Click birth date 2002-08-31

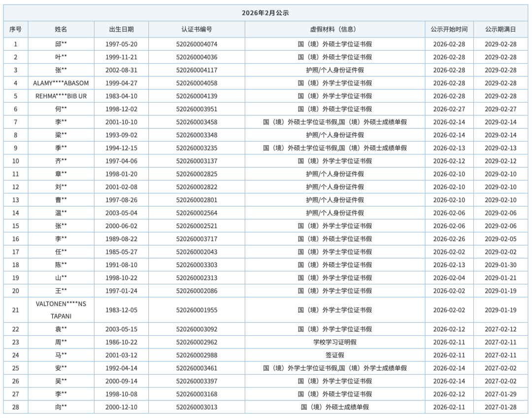point(121,70)
